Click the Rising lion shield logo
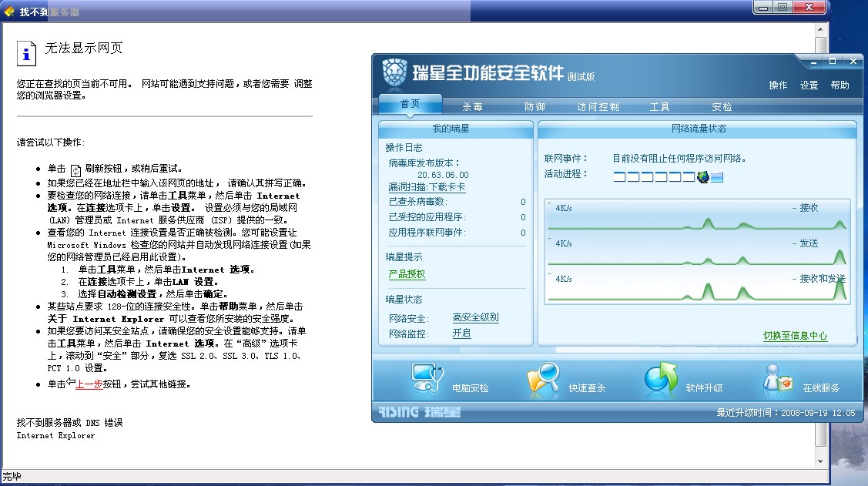Viewport: 868px width, 486px height. point(394,73)
